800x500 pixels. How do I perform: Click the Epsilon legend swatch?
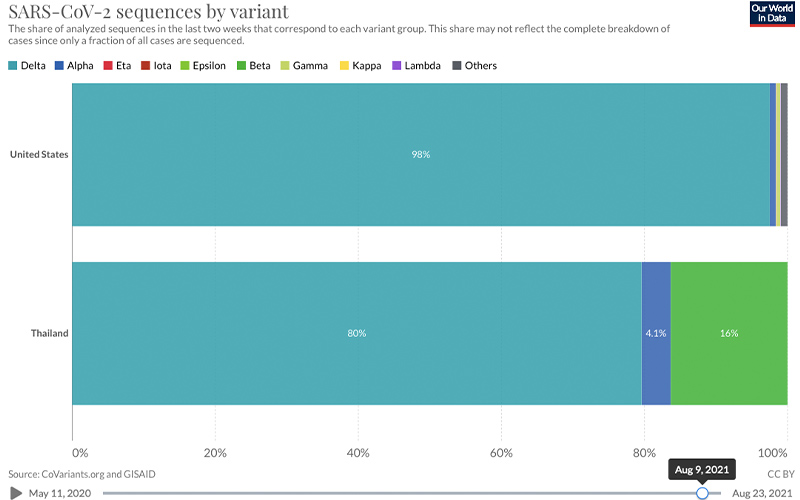[184, 66]
